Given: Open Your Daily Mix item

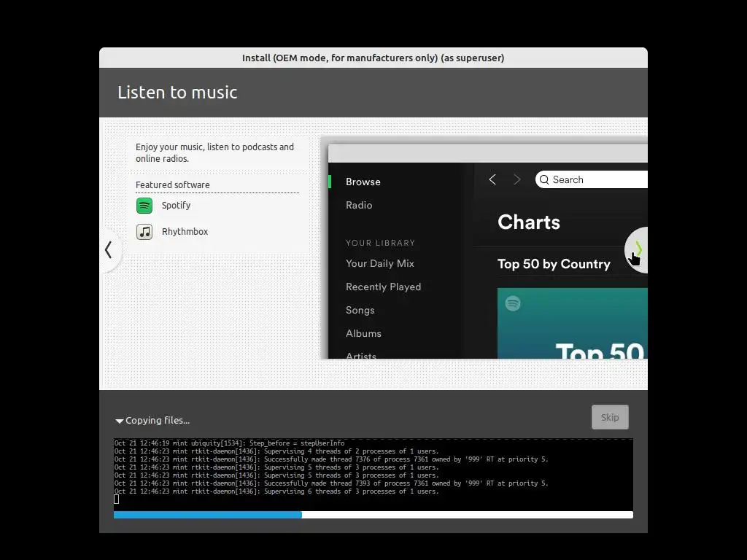Looking at the screenshot, I should pyautogui.click(x=380, y=263).
